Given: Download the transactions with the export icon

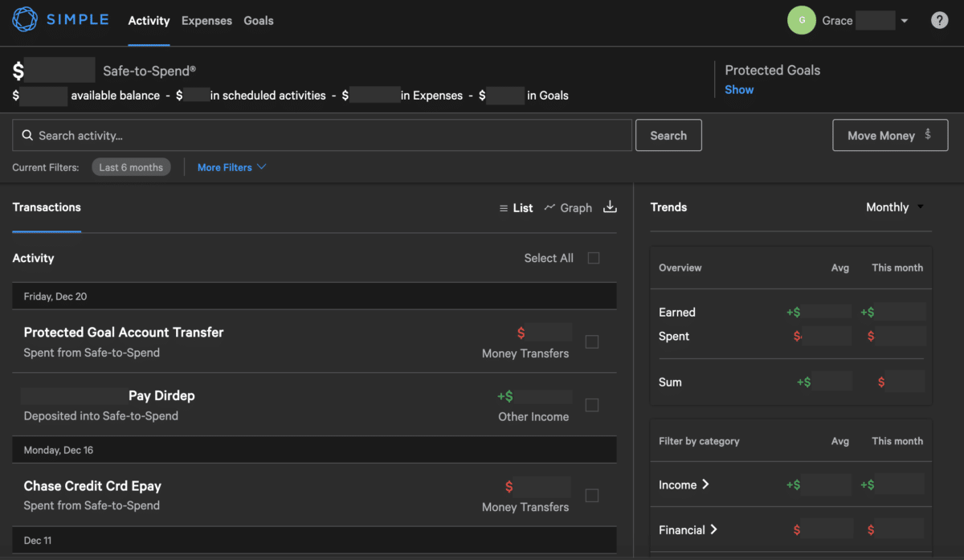Looking at the screenshot, I should (610, 206).
